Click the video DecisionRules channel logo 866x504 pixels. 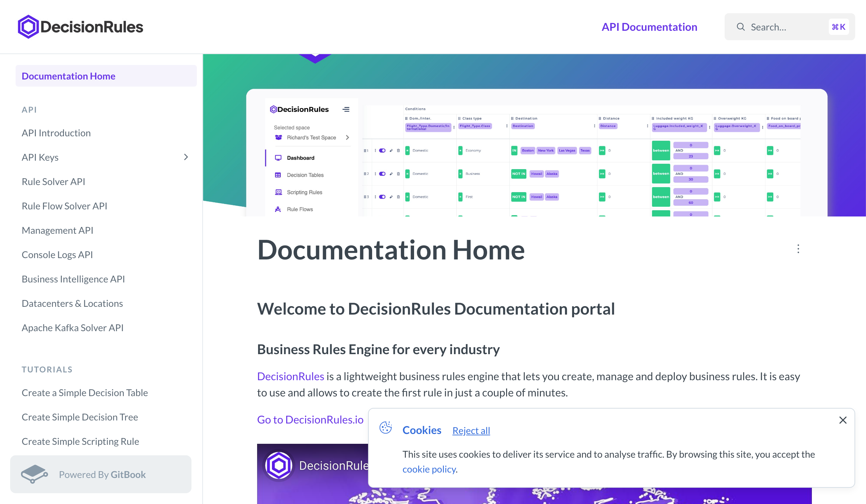click(x=279, y=465)
